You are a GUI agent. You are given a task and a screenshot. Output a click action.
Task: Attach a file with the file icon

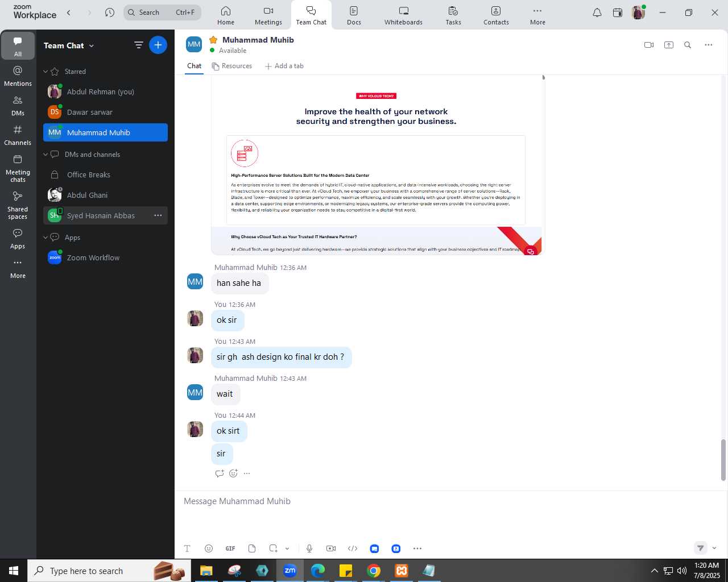252,548
